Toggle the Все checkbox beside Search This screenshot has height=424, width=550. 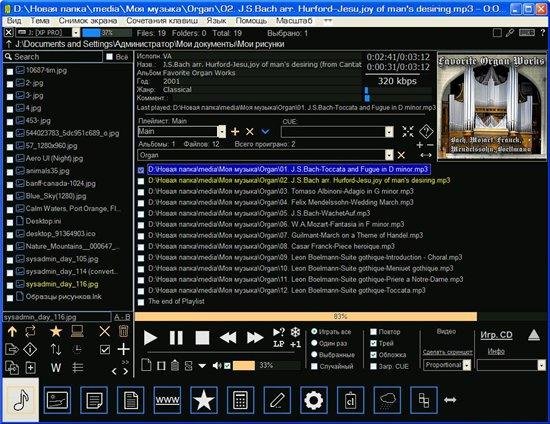(x=110, y=56)
